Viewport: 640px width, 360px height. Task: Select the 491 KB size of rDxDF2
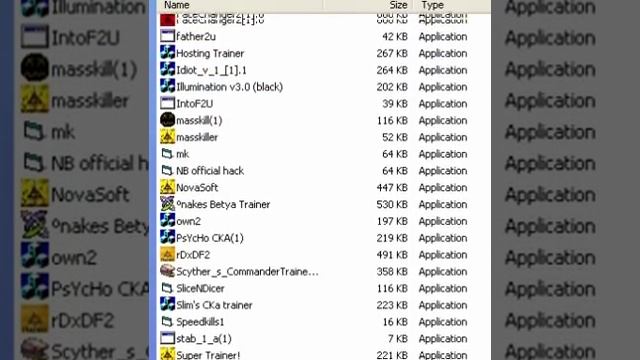392,255
